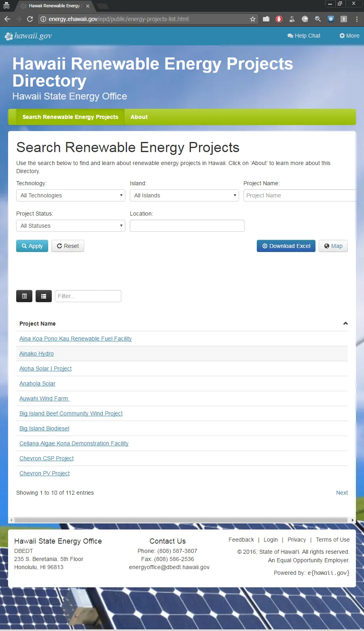Go to Next page of entries

point(342,493)
